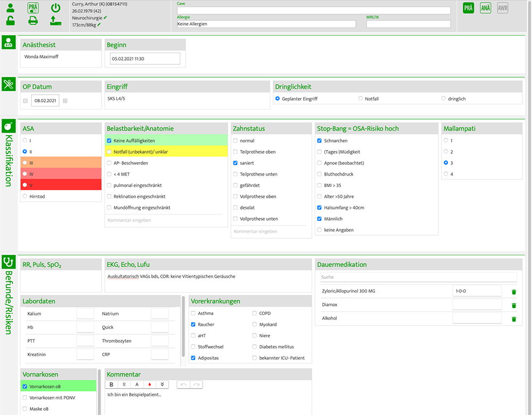The image size is (532, 415).
Task: Expand Kommentar toolbar with the double chevron
Action: pyautogui.click(x=162, y=385)
